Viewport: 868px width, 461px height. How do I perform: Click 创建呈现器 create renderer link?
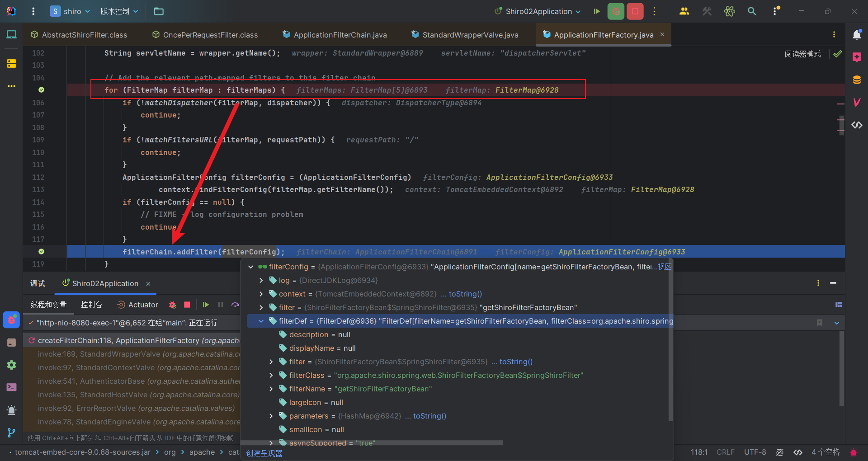coord(264,453)
